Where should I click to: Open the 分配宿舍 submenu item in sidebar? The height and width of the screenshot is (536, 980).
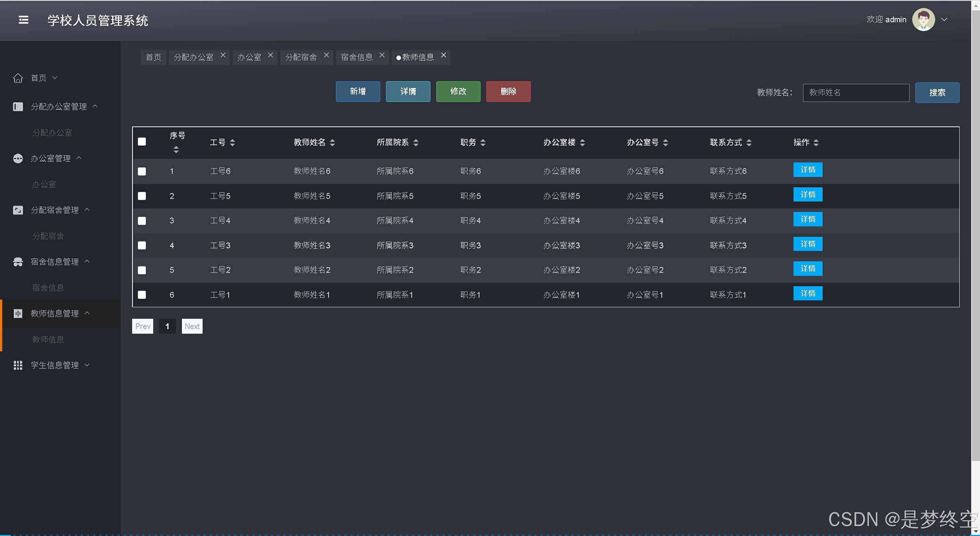tap(48, 236)
